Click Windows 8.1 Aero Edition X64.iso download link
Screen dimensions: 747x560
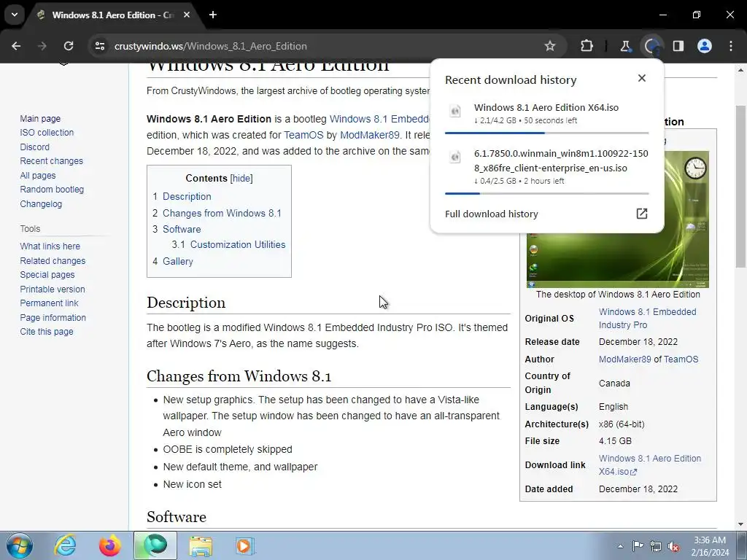(650, 464)
